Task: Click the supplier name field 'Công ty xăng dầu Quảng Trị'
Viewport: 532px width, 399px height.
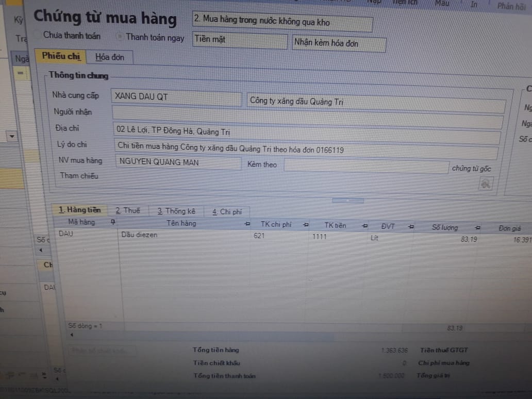Action: pyautogui.click(x=376, y=103)
